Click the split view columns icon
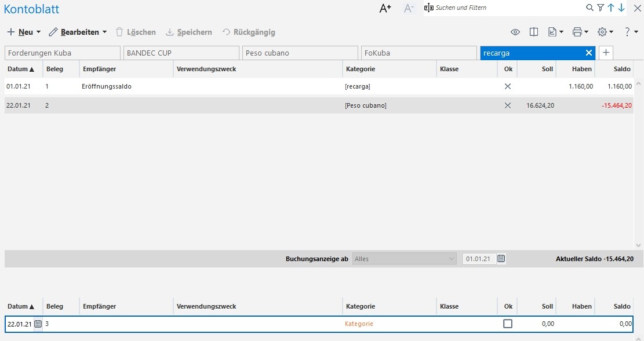The height and width of the screenshot is (341, 644). click(533, 32)
